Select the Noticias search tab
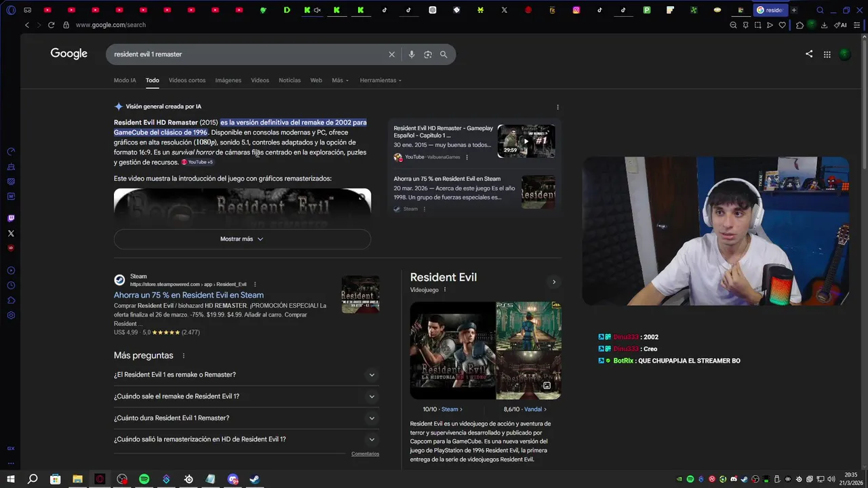The height and width of the screenshot is (488, 868). coord(290,80)
